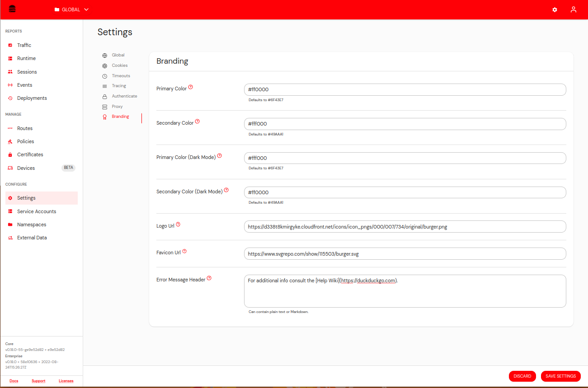The height and width of the screenshot is (388, 588).
Task: Expand the GLOBAL environment dropdown
Action: 71,9
